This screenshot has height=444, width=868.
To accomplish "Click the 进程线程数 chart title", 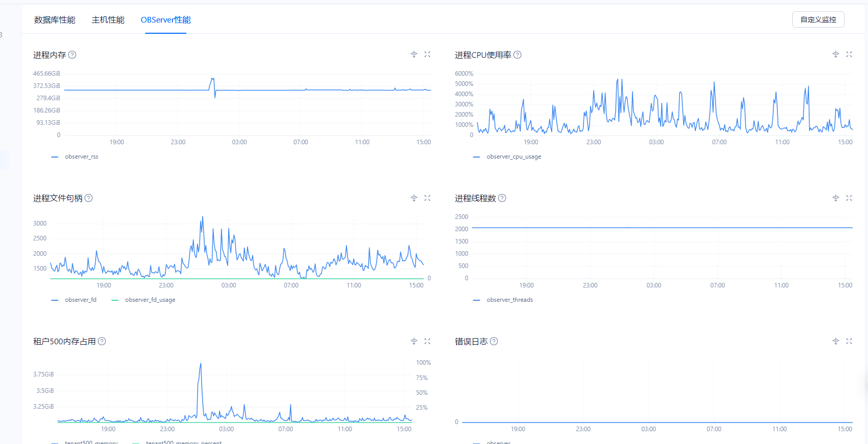I will [x=475, y=198].
